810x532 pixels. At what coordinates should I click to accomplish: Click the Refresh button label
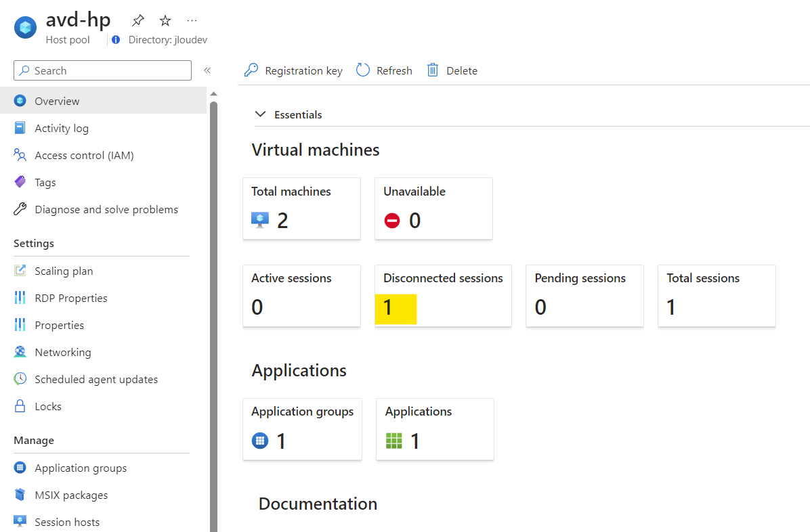click(x=394, y=71)
